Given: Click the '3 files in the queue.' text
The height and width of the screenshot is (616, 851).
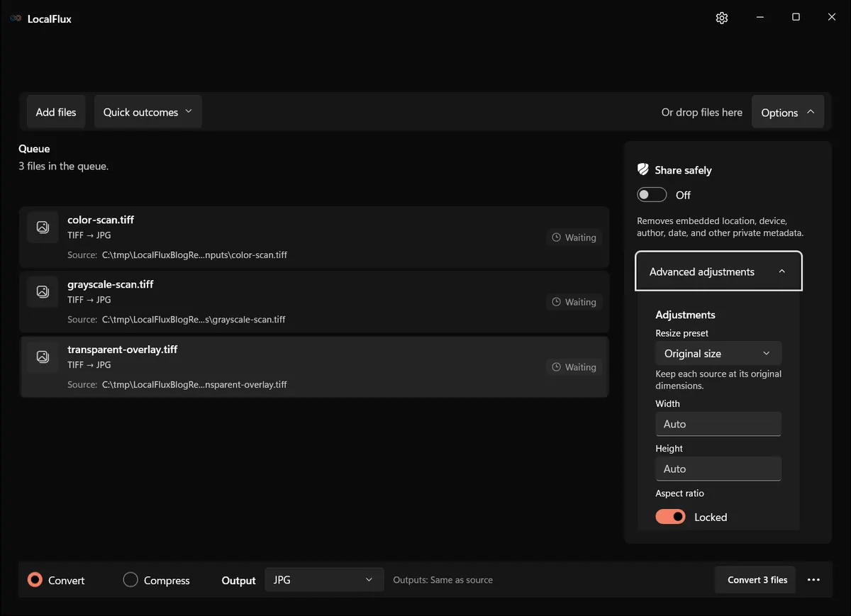Looking at the screenshot, I should (x=63, y=166).
